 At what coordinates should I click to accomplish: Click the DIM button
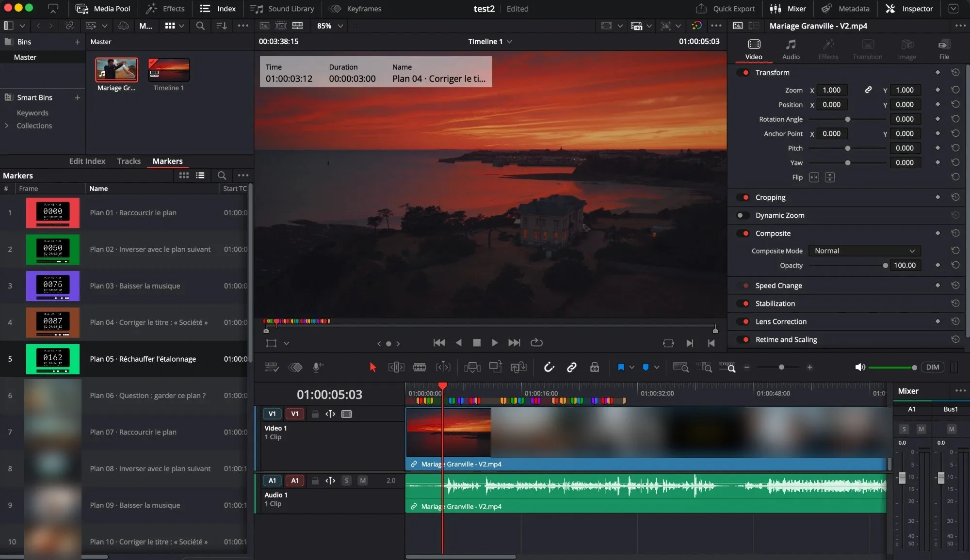click(x=932, y=367)
